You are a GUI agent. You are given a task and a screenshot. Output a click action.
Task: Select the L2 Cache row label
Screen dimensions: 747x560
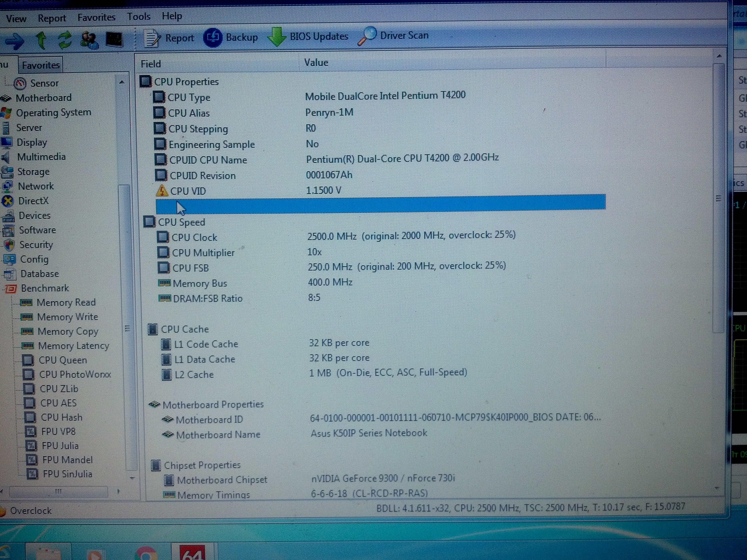(194, 375)
